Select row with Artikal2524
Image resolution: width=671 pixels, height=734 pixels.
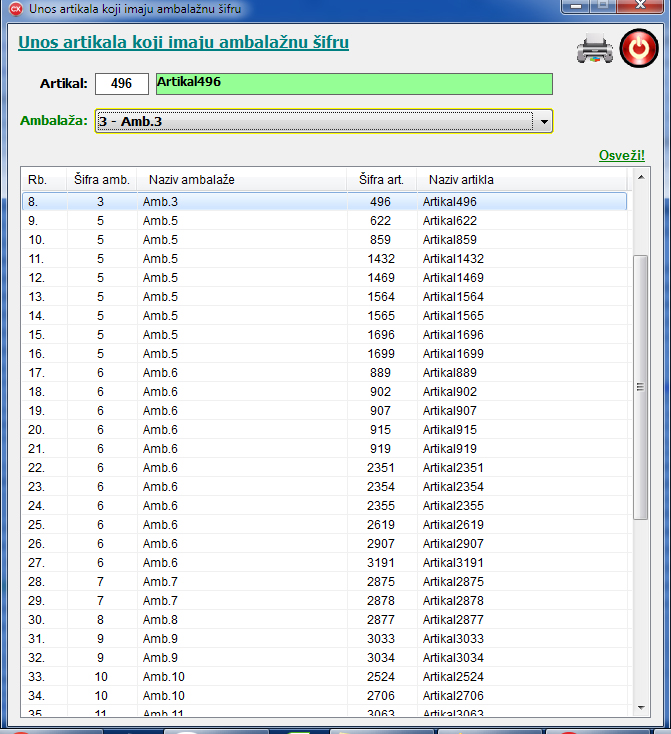[324, 677]
